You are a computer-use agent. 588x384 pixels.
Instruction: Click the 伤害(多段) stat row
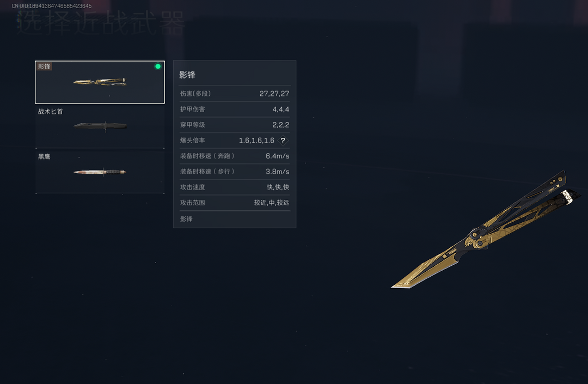(x=235, y=93)
